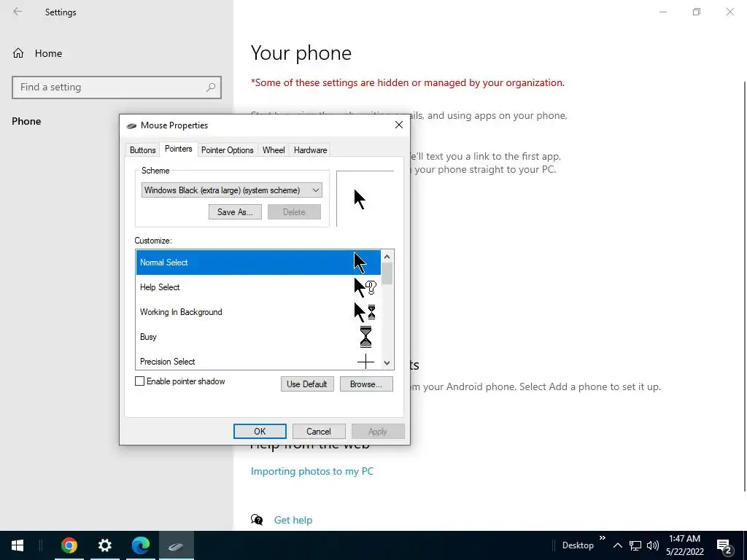Open the Wheel tab
747x560 pixels.
[274, 150]
